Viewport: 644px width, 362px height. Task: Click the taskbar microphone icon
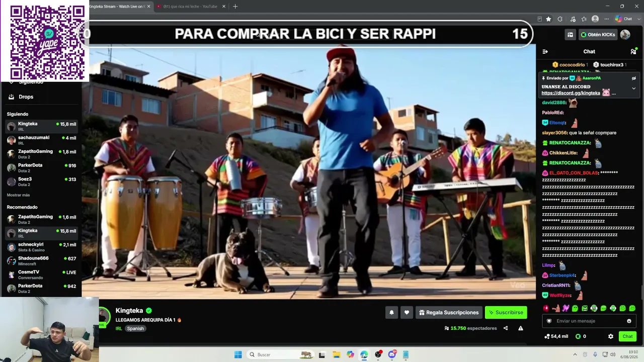(595, 354)
